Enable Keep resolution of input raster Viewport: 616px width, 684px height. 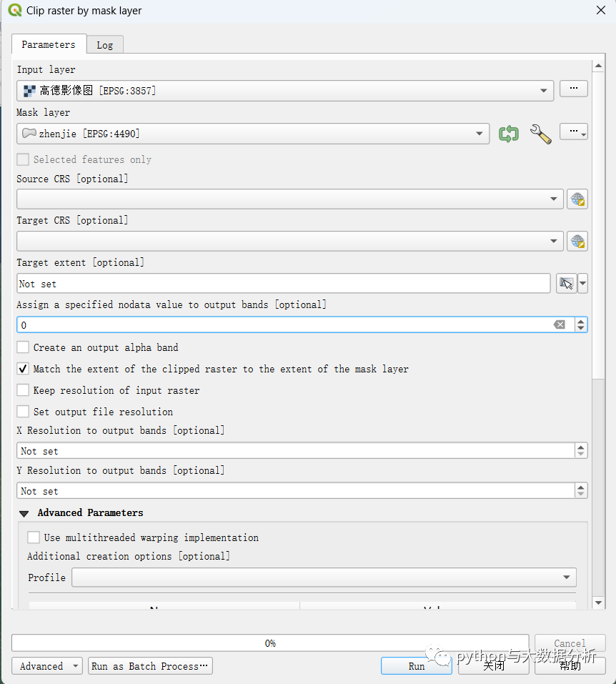(24, 390)
